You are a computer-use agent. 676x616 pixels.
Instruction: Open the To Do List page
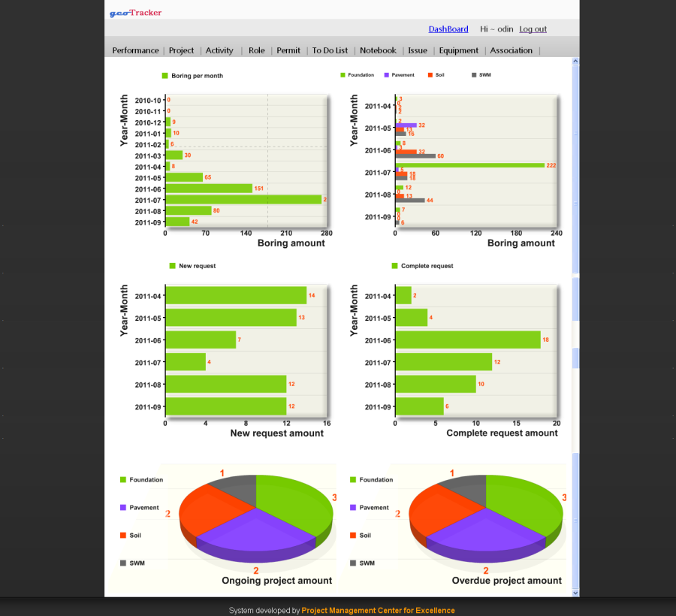(330, 50)
